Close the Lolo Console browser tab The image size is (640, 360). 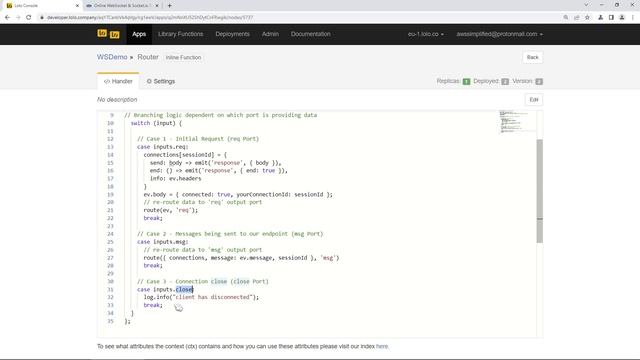77,6
